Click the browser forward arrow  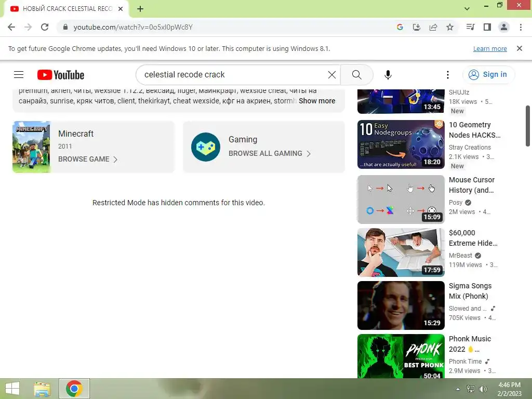click(28, 27)
